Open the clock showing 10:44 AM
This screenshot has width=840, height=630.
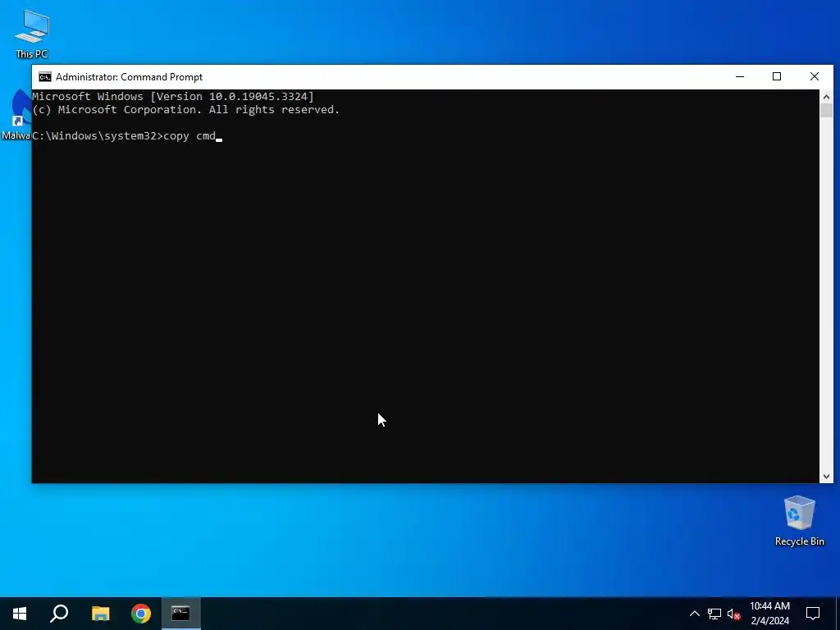pyautogui.click(x=769, y=614)
